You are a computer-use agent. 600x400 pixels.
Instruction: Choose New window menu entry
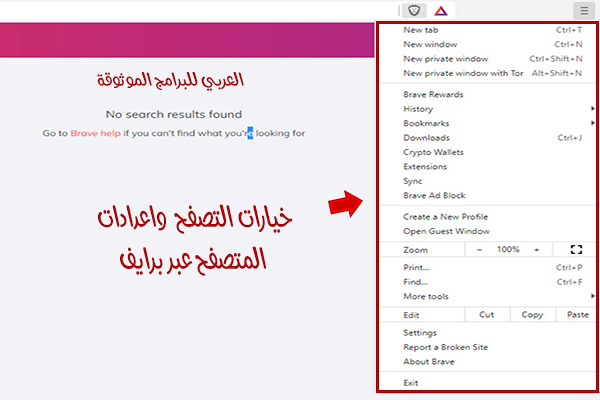click(x=488, y=44)
